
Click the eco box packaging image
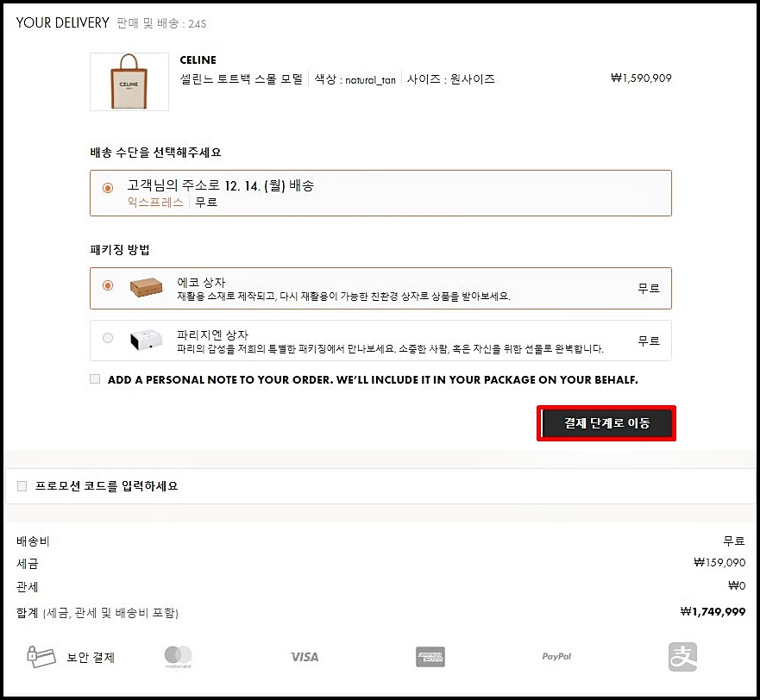click(x=145, y=286)
